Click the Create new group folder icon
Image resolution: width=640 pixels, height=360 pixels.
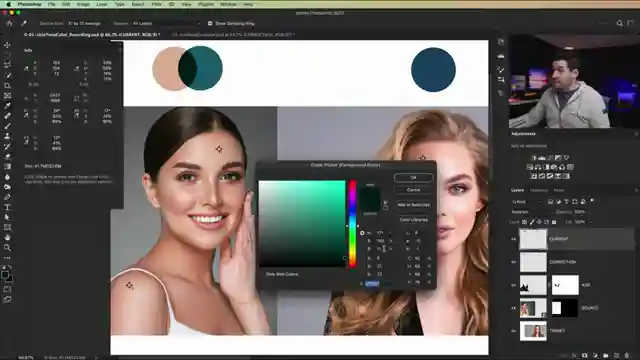click(605, 356)
